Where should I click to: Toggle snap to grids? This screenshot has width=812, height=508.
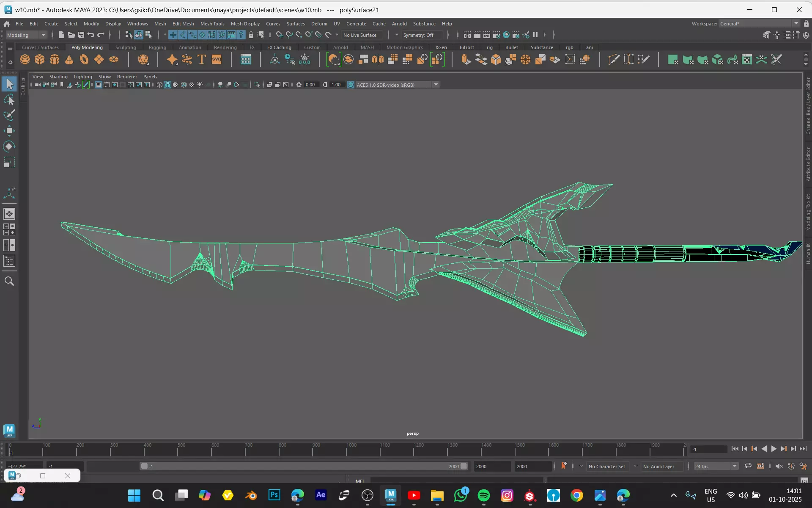coord(280,35)
